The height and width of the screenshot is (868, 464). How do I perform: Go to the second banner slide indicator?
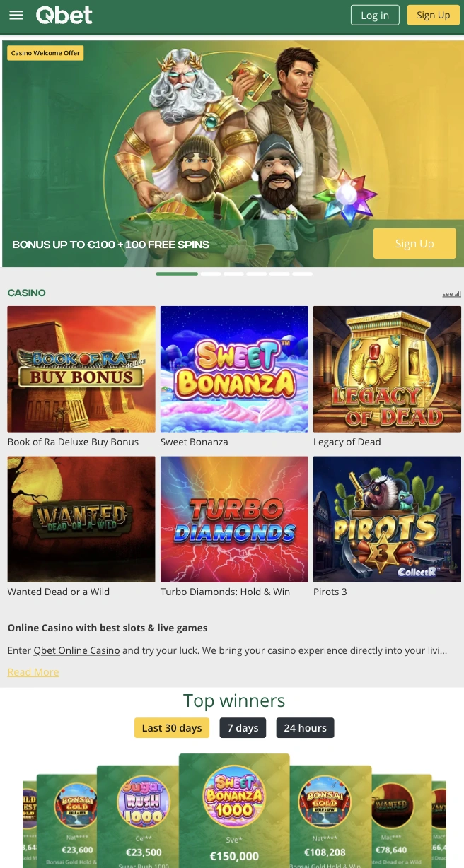[x=211, y=274]
